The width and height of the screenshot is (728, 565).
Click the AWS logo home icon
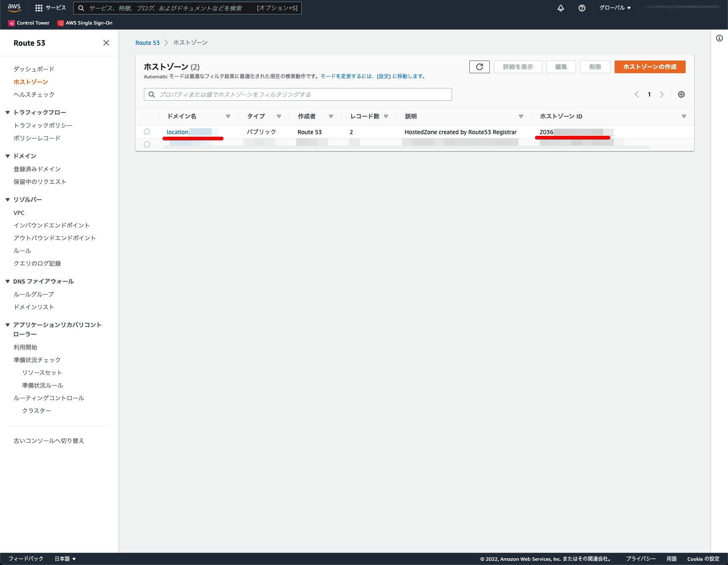[x=14, y=8]
